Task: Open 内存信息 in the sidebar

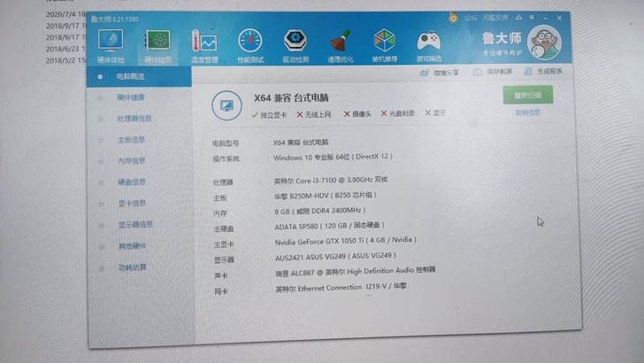Action: pos(132,161)
